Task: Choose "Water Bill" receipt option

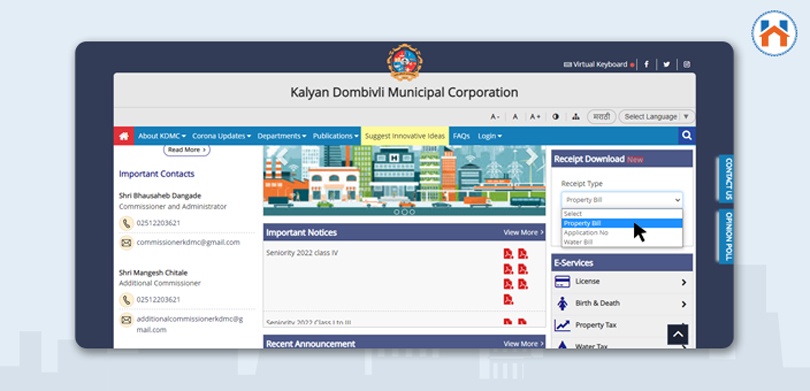Action: (621, 242)
